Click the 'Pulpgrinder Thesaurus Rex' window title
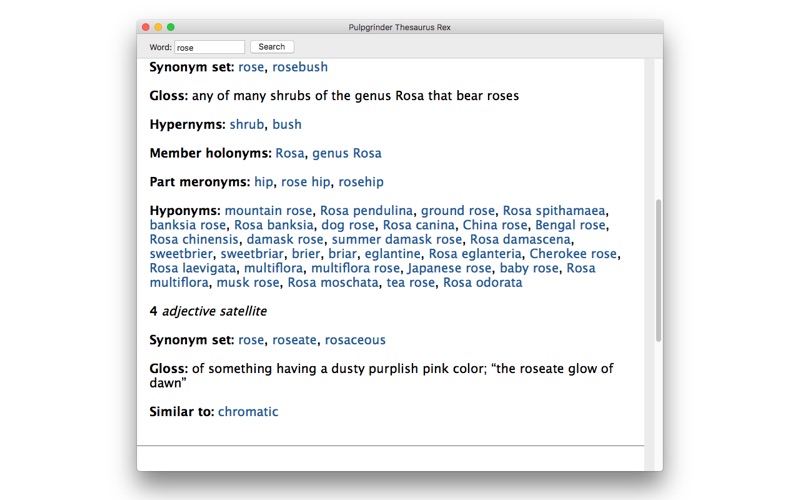The width and height of the screenshot is (800, 500). (x=399, y=28)
